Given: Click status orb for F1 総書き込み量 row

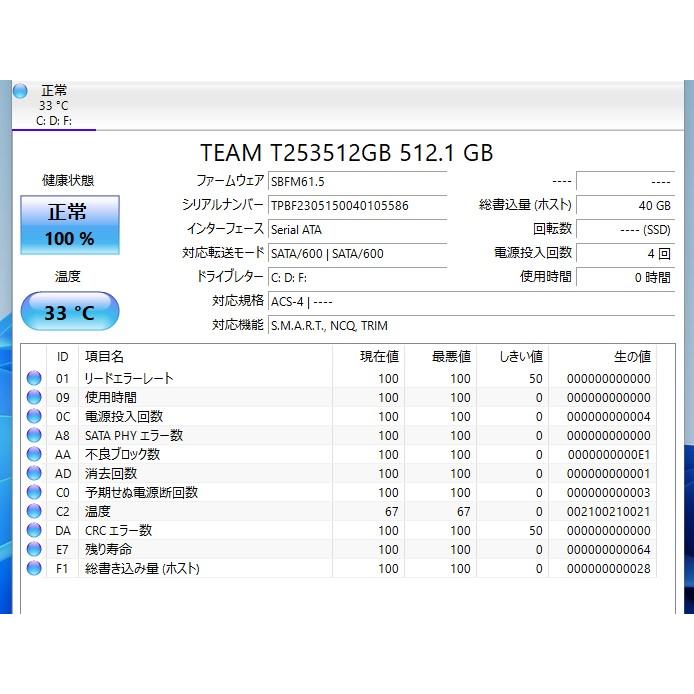Looking at the screenshot, I should click(x=34, y=568).
